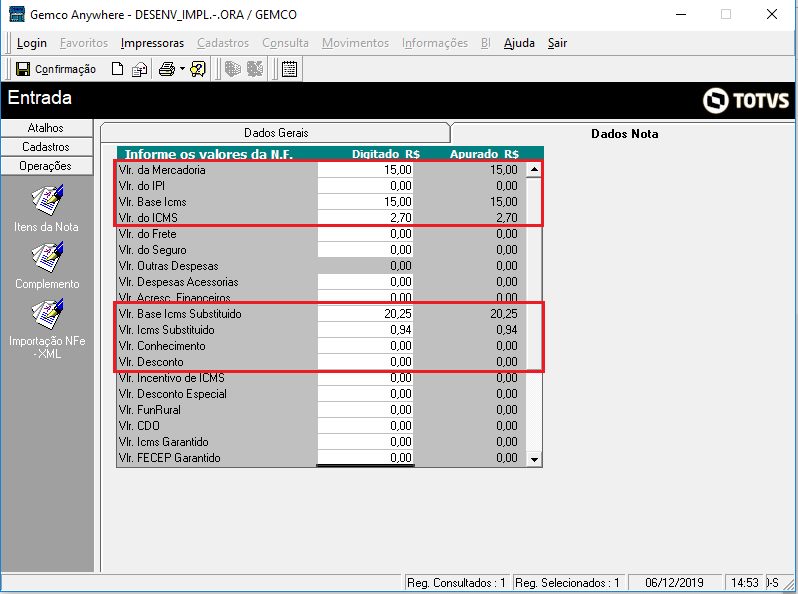798x594 pixels.
Task: Click apurado value 20,25
Action: pos(503,314)
